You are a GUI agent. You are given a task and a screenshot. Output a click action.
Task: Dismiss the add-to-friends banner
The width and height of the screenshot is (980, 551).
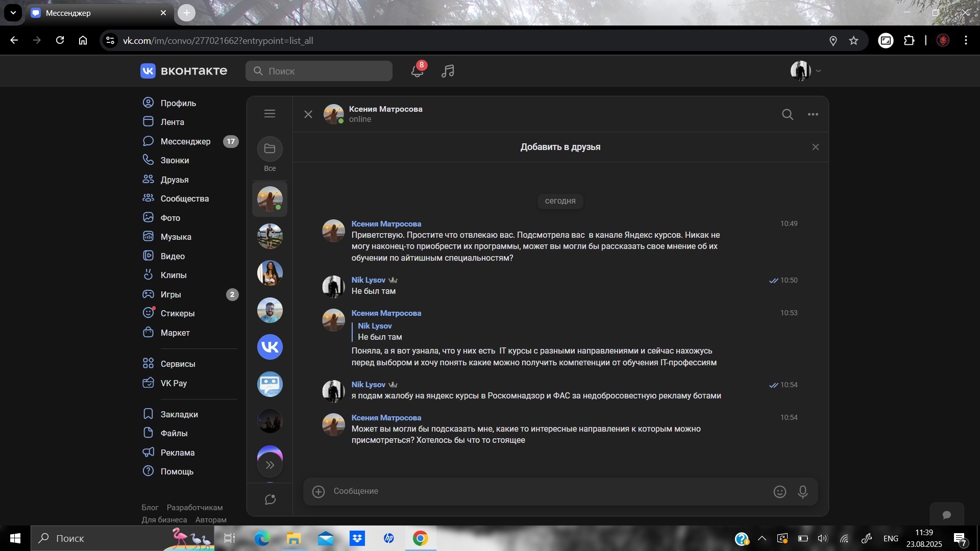click(815, 147)
